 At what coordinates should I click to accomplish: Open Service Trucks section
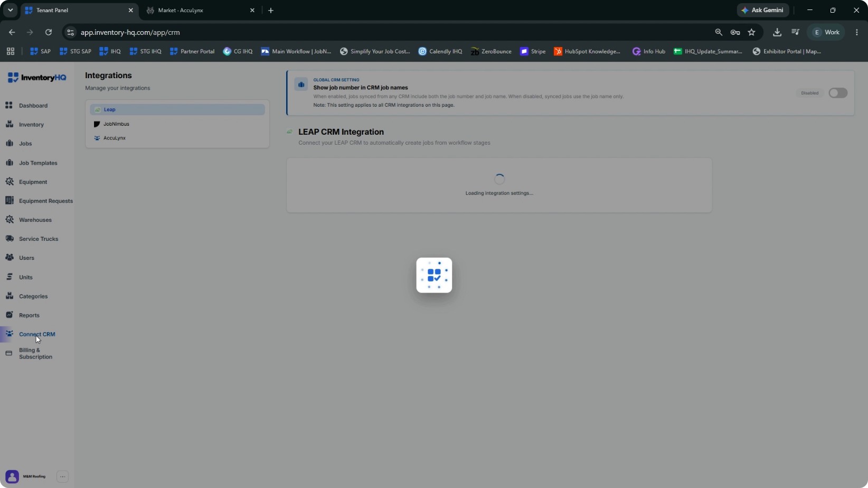(x=39, y=239)
